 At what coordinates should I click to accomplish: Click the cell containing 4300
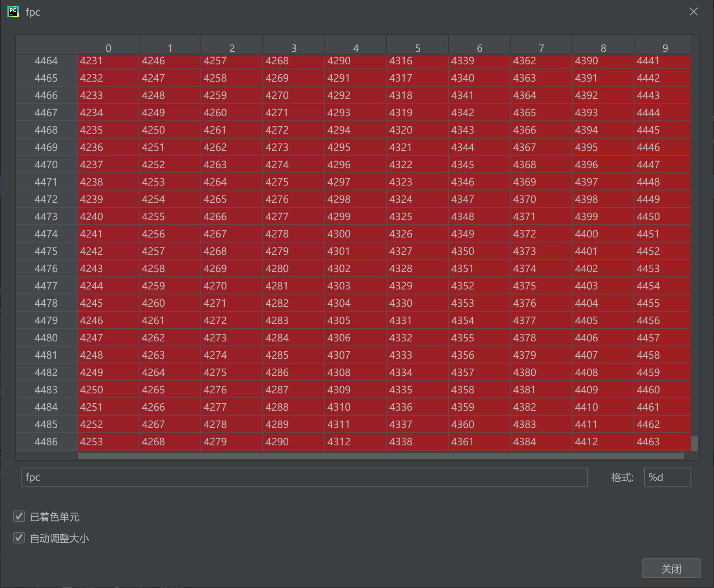click(x=356, y=233)
